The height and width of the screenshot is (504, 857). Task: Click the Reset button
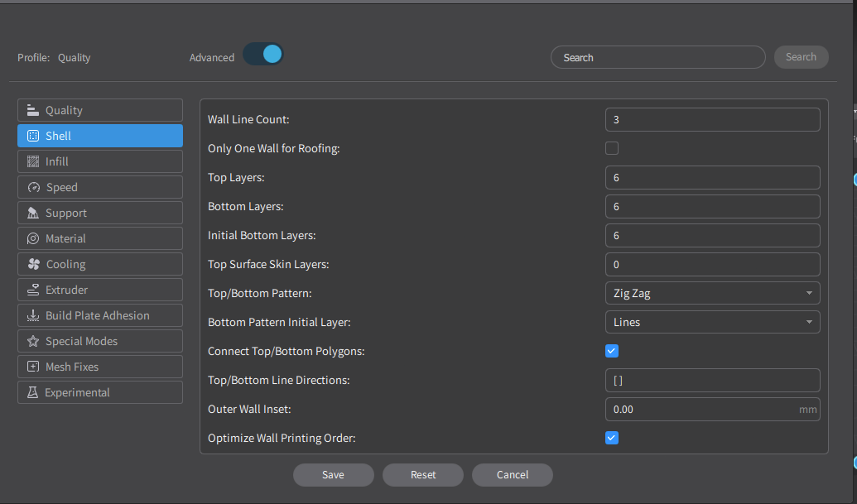(x=423, y=475)
